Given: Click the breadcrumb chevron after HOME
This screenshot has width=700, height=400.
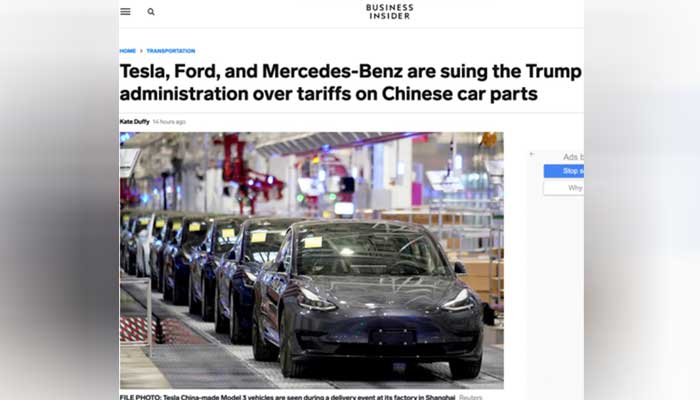Looking at the screenshot, I should pos(142,51).
